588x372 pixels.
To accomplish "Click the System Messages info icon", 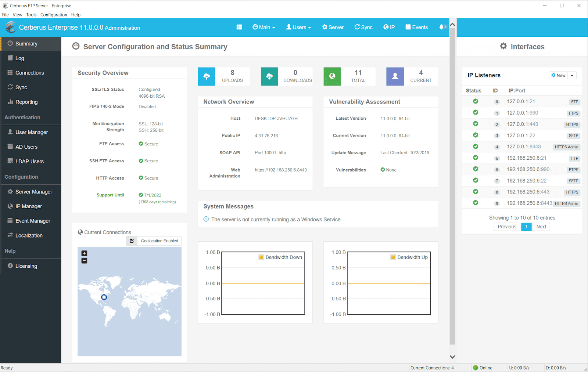I will (206, 219).
